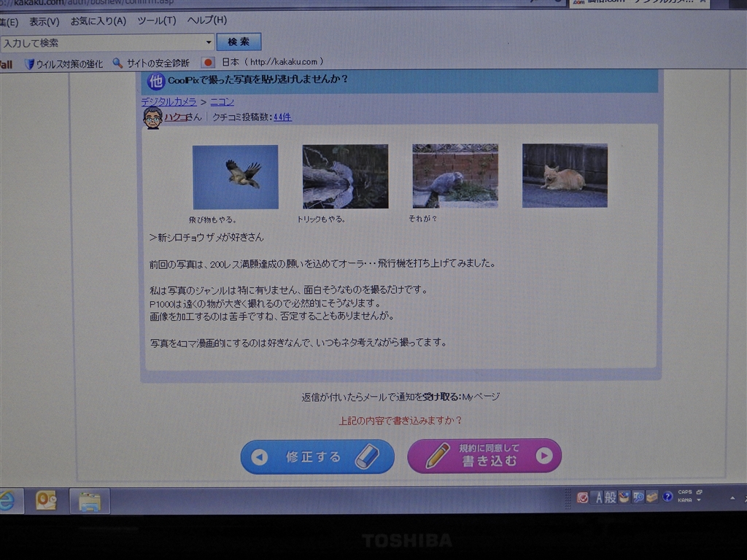Open the 表示(V) menu
Screen dimensions: 747x560
tap(44, 21)
